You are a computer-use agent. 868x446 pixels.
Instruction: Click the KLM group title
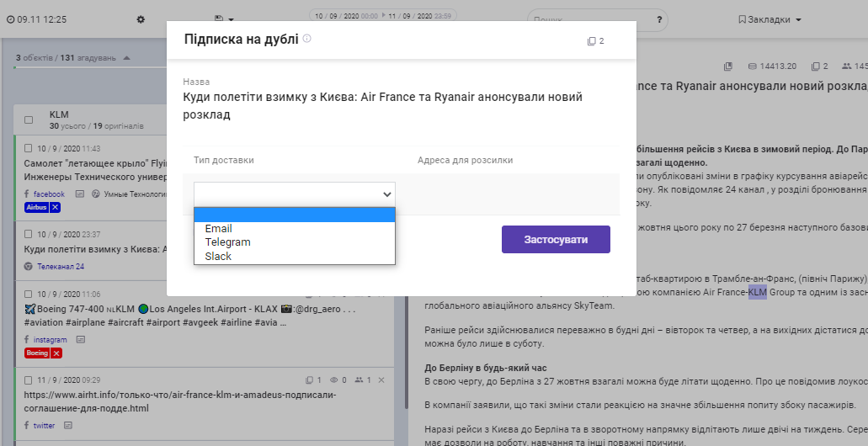[59, 114]
